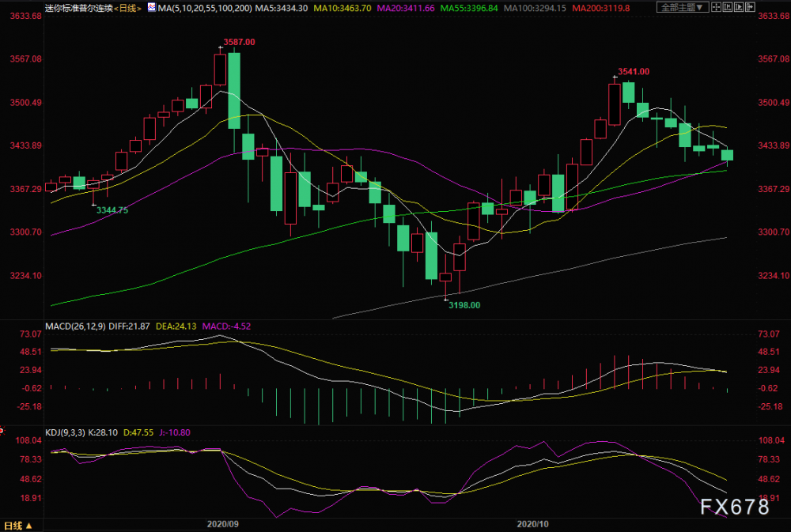Click the 2020/10 date axis label
Screen dimensions: 791x532
(x=532, y=524)
